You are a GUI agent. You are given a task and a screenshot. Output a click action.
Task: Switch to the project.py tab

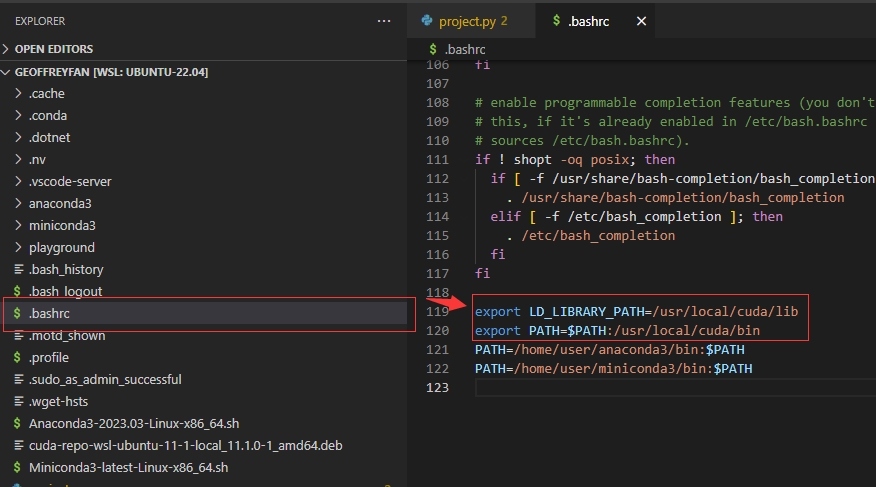pyautogui.click(x=468, y=21)
